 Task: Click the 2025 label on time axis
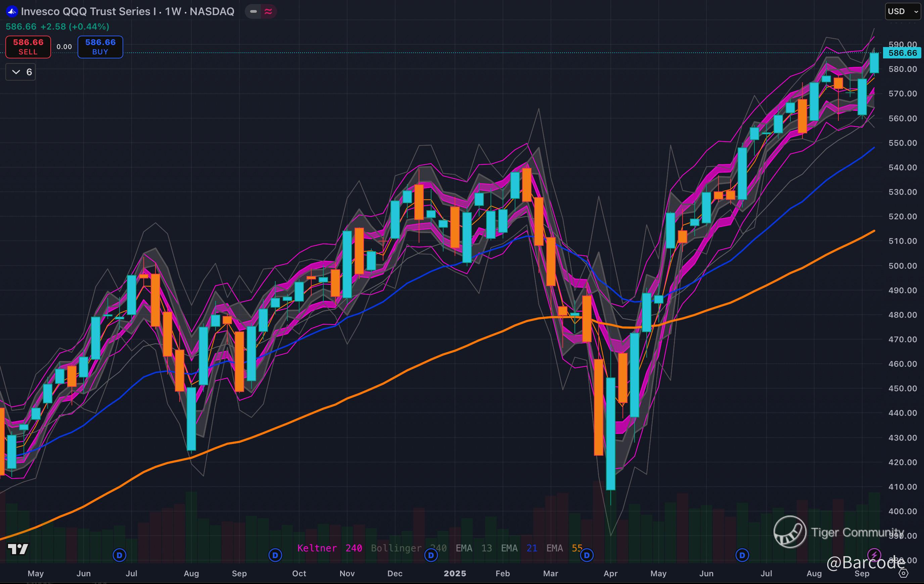(x=455, y=573)
